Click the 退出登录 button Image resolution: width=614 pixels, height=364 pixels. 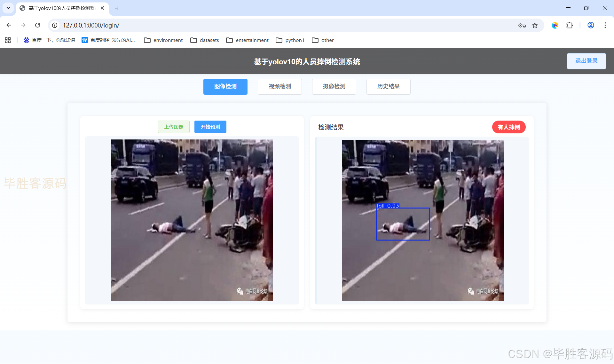coord(586,61)
